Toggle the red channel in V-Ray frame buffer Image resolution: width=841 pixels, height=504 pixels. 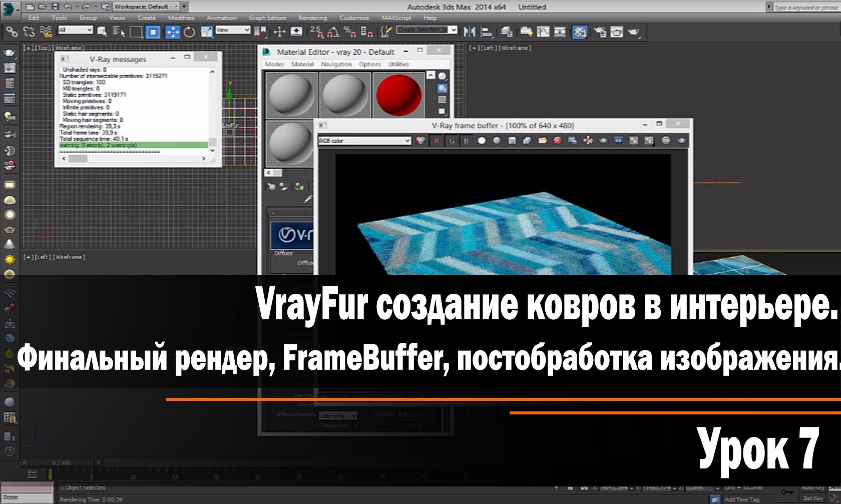pos(436,142)
